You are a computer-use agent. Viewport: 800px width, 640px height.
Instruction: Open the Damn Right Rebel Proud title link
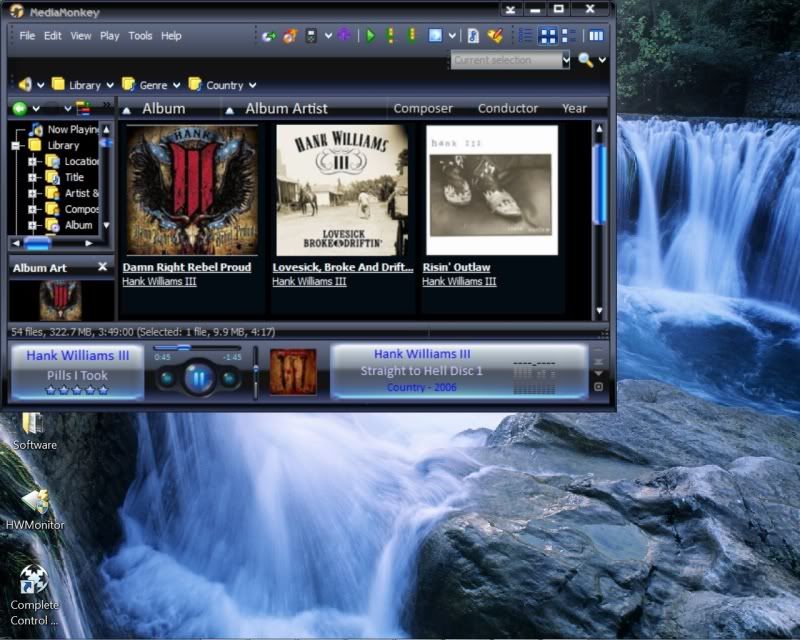point(187,267)
